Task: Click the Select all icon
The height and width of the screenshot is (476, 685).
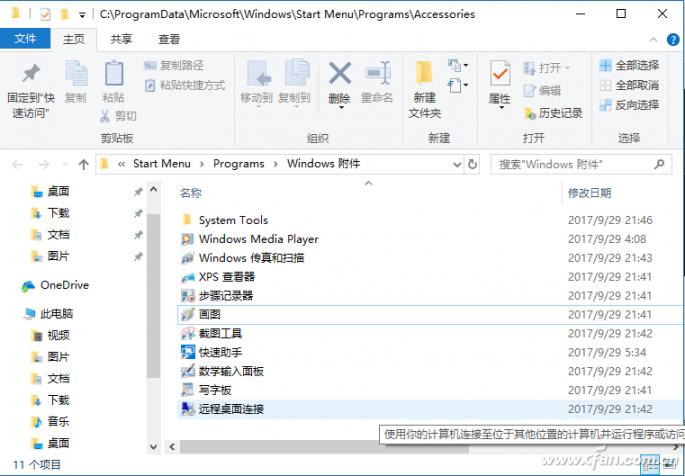Action: pos(605,66)
